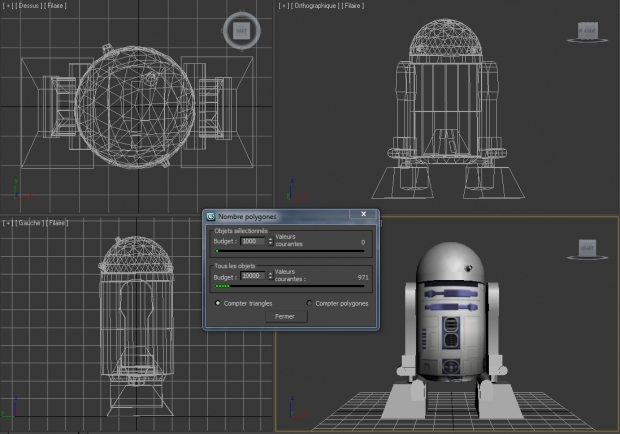Open the Filaire shading menu in the Gauche viewport
The height and width of the screenshot is (434, 620).
click(x=57, y=223)
